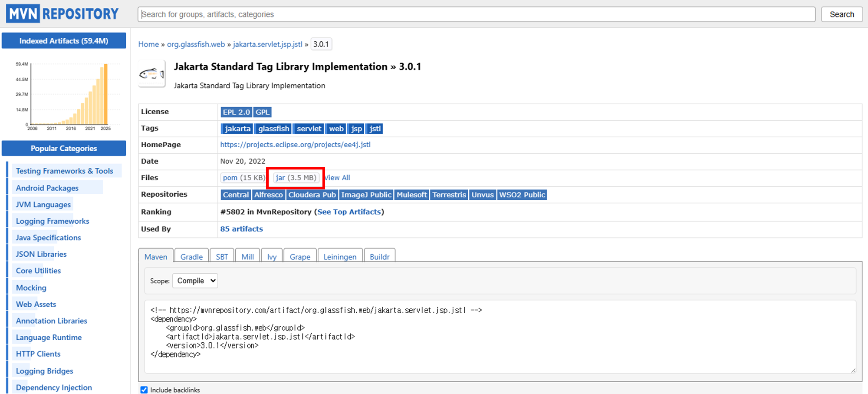Image resolution: width=868 pixels, height=394 pixels.
Task: Open Logging Bridges category
Action: [44, 371]
